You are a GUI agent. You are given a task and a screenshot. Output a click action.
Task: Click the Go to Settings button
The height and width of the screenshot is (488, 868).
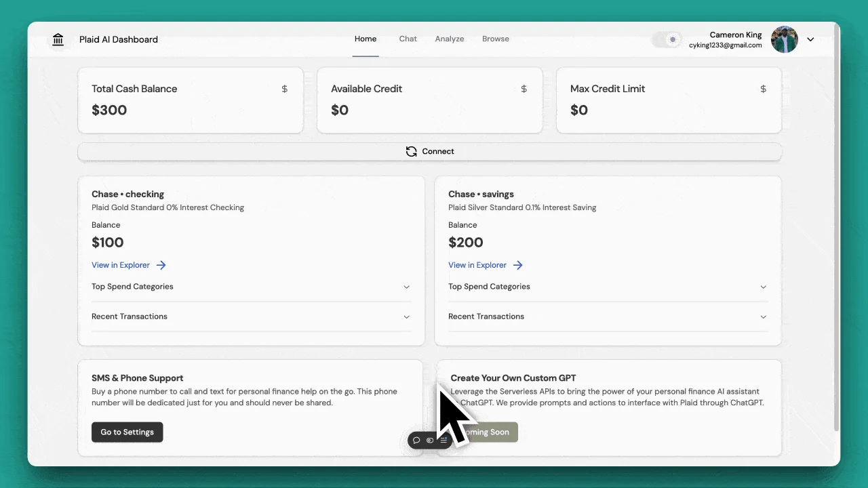coord(127,432)
